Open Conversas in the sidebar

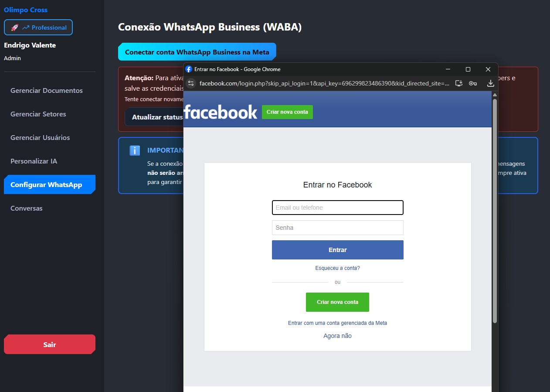click(x=27, y=208)
